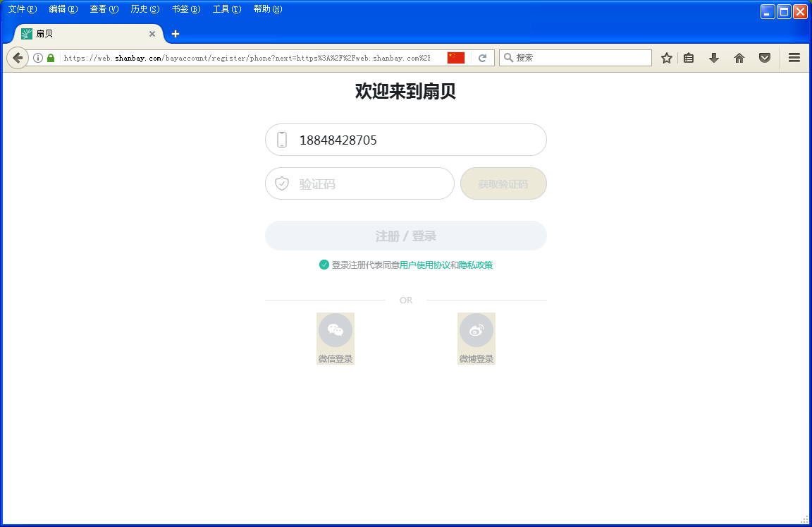Click the URL address bar
812x527 pixels.
point(247,58)
